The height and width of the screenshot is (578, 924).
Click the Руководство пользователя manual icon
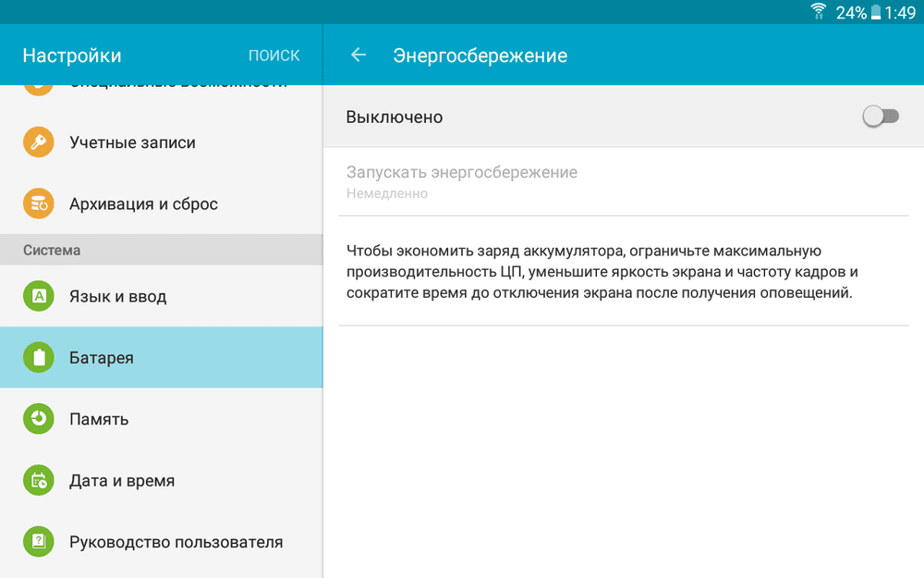(38, 541)
